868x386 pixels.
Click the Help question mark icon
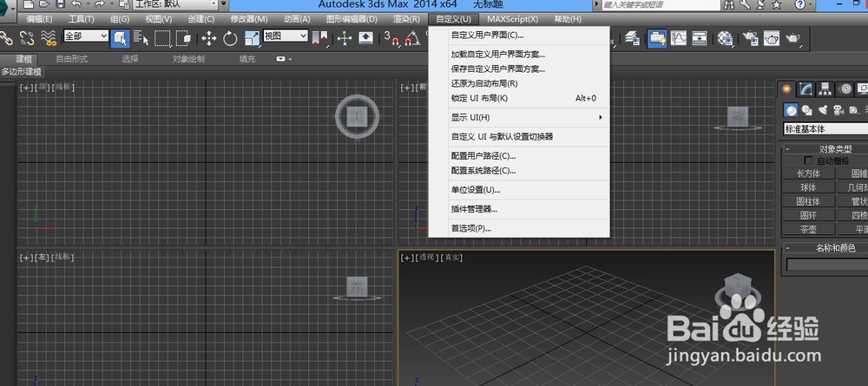pyautogui.click(x=800, y=4)
